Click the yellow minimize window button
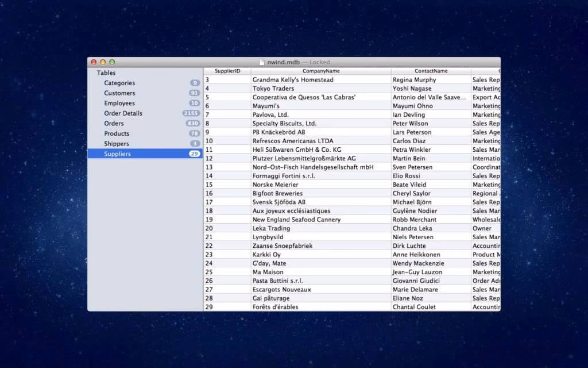The width and height of the screenshot is (588, 368). [x=103, y=62]
